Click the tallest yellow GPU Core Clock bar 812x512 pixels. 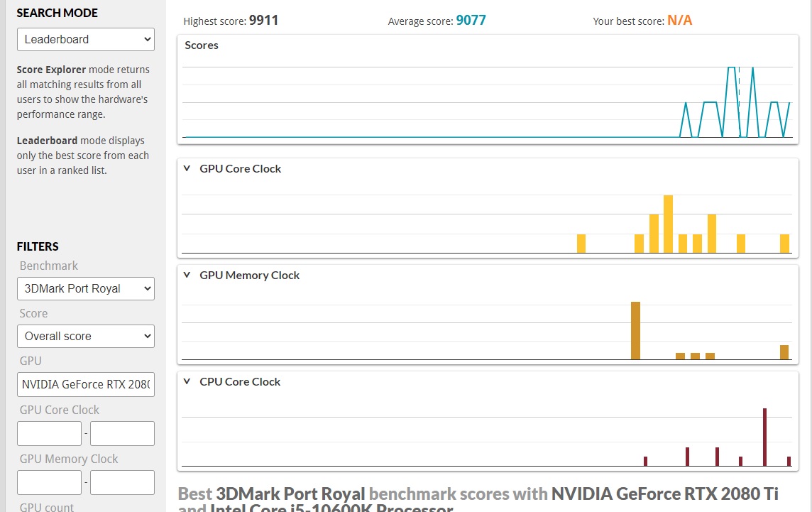[x=668, y=224]
